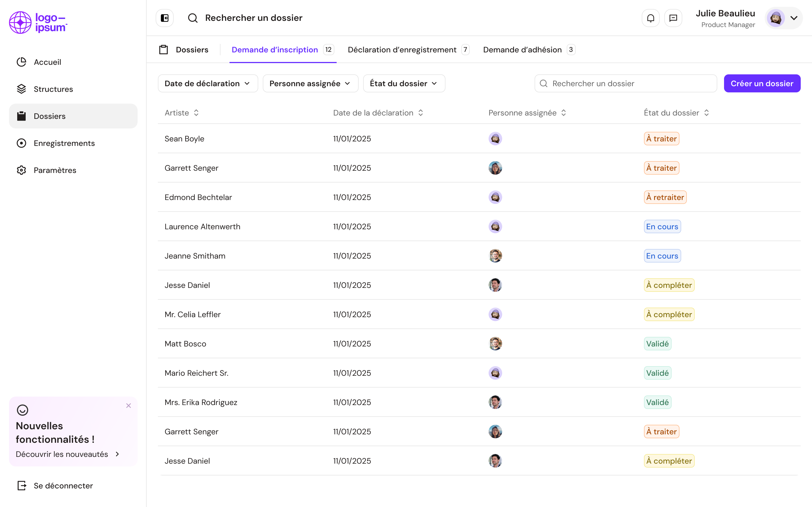Click the Créer un dossier button
Screen dimensions: 812x507
[762, 83]
